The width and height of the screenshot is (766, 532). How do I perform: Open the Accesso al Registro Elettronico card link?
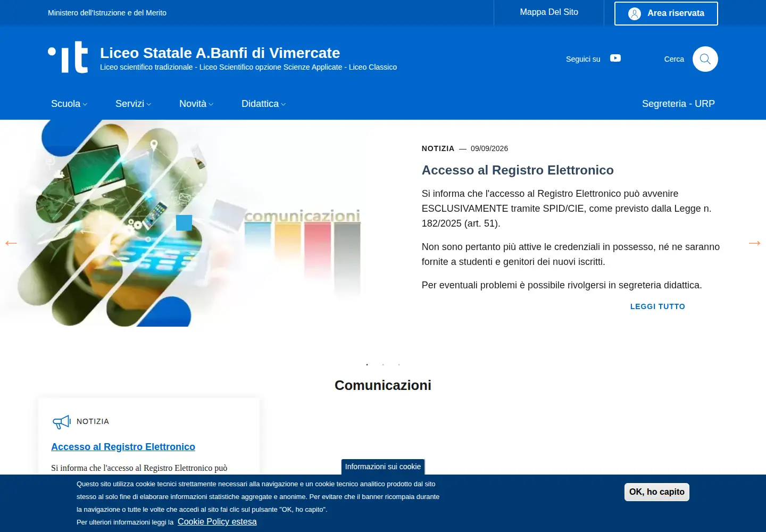[x=123, y=447]
